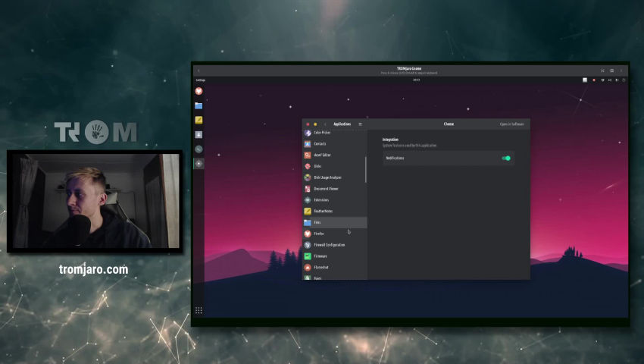Click the Open in Software button

point(511,124)
